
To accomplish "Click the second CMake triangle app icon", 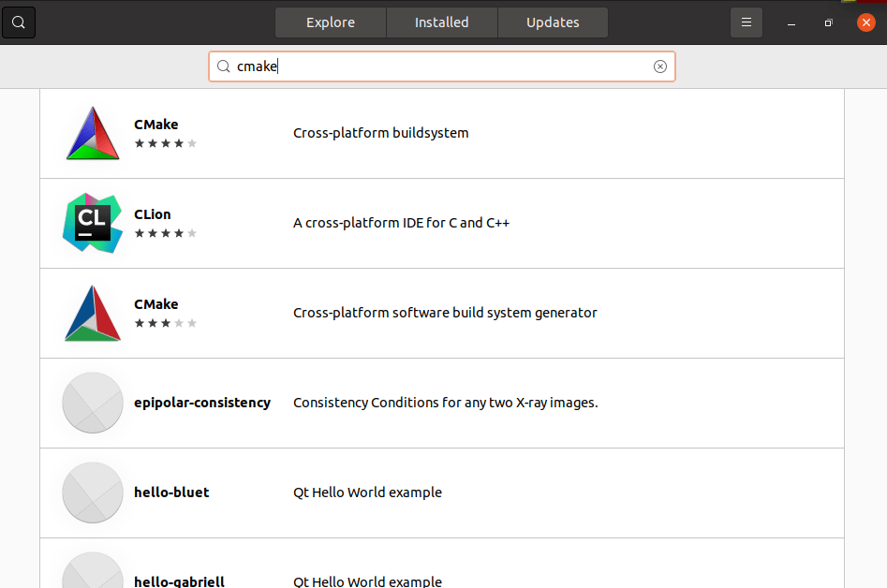I will point(93,314).
